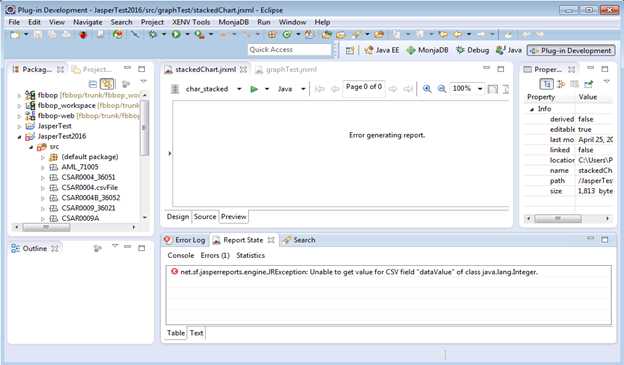Click the Run External Tools icon
Image resolution: width=624 pixels, height=365 pixels.
199,35
